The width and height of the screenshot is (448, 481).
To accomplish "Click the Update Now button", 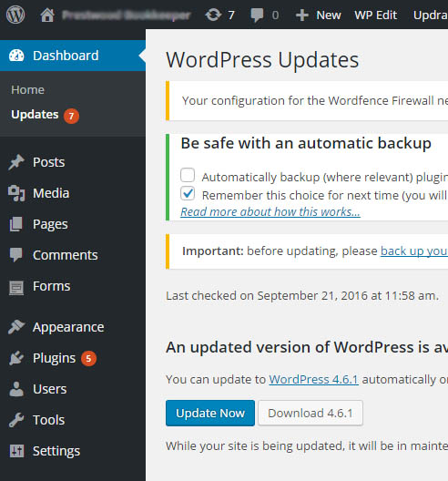I will [210, 413].
